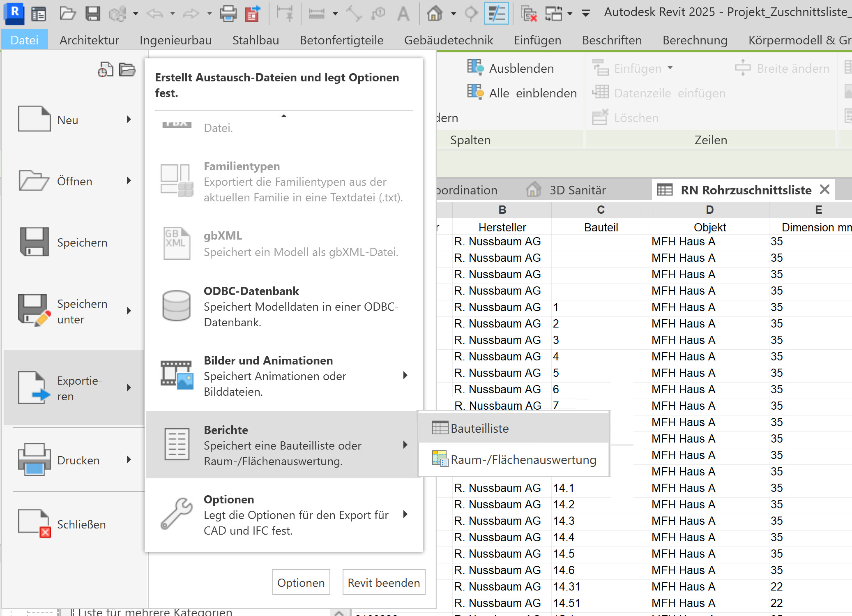The height and width of the screenshot is (616, 852).
Task: Switch to the Einfügen ribbon tab
Action: point(537,40)
